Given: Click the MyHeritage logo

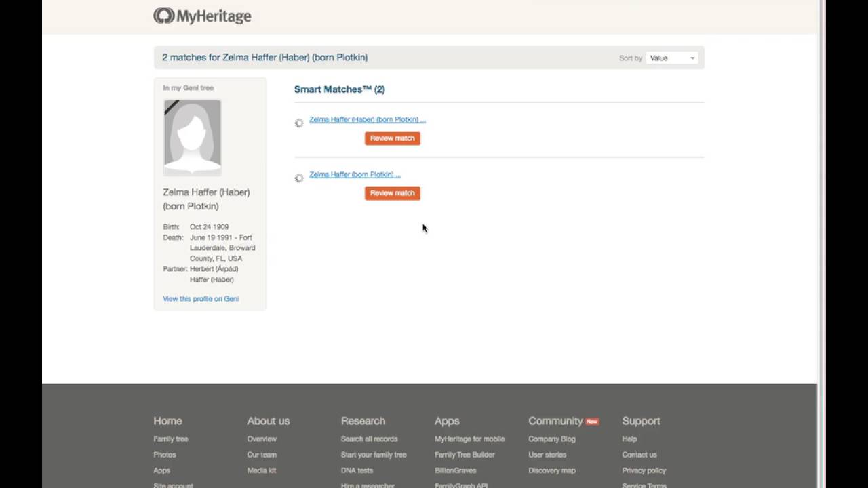Looking at the screenshot, I should tap(202, 16).
